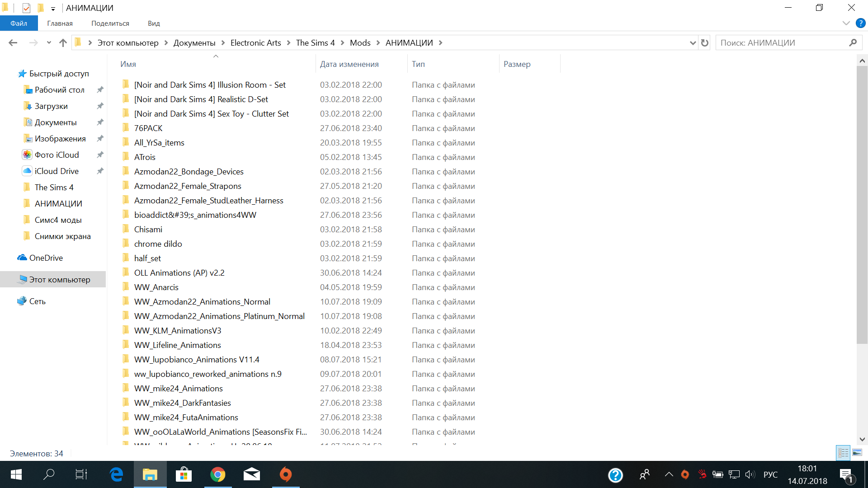Viewport: 868px width, 488px height.
Task: Switch to details view layout icon
Action: pos(843,452)
